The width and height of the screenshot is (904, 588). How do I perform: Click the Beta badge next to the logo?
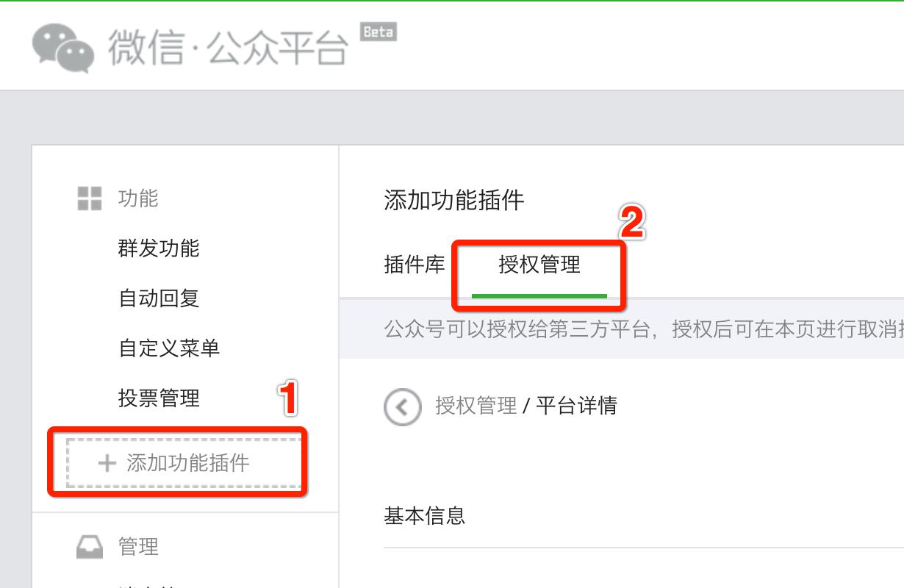tap(378, 32)
